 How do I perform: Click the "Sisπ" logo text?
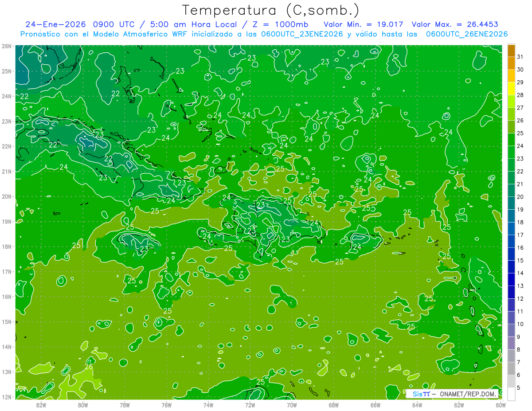point(421,394)
